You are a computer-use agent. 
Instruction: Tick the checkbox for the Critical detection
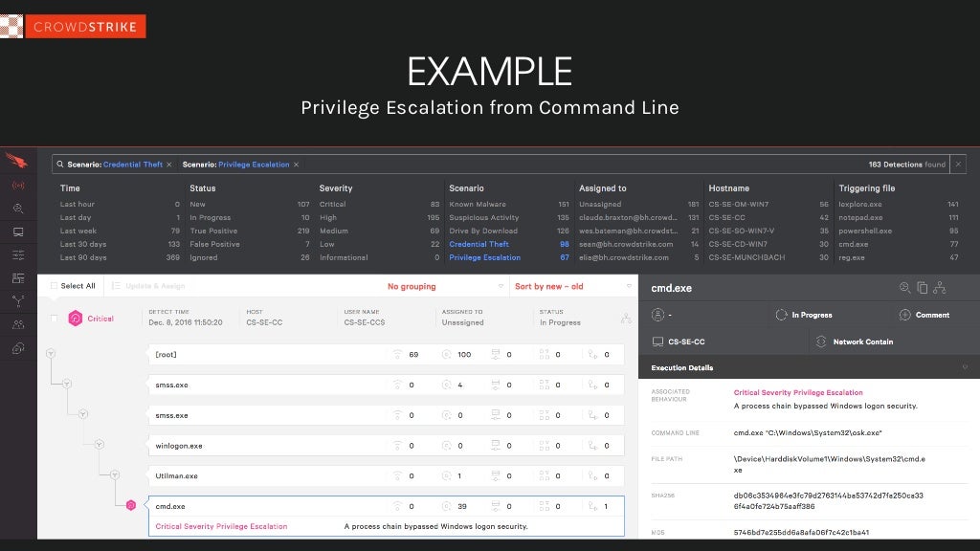[54, 319]
